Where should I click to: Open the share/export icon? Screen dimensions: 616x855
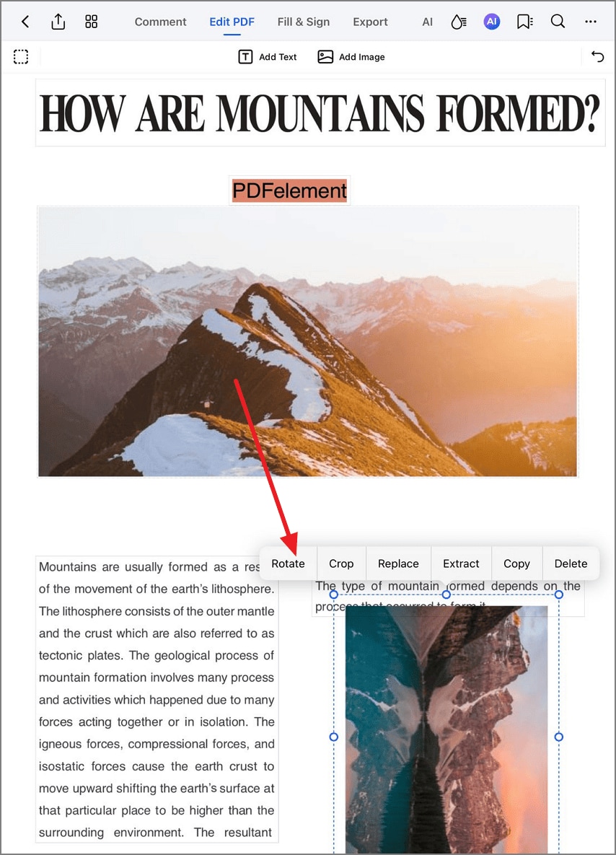[58, 22]
